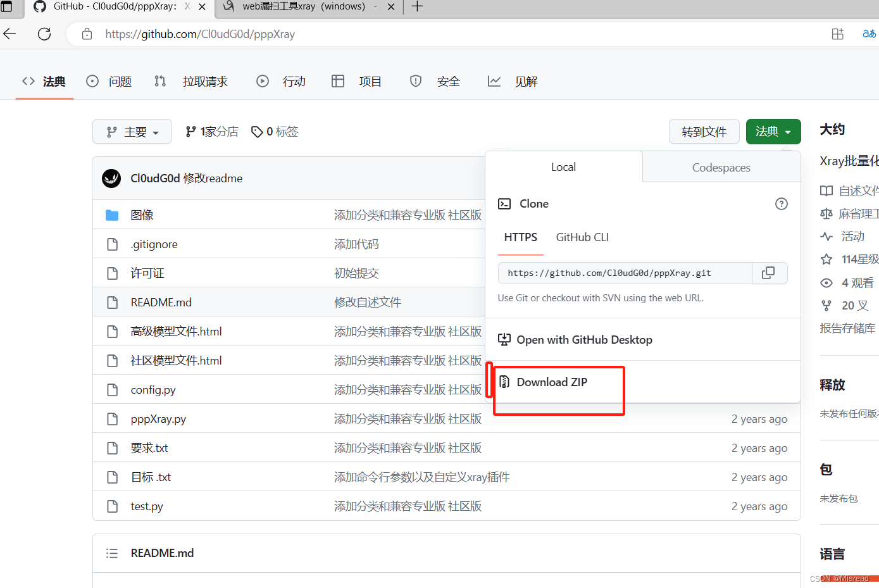Open the 图像 folder
Screen dimensions: 879x588
tap(142, 215)
